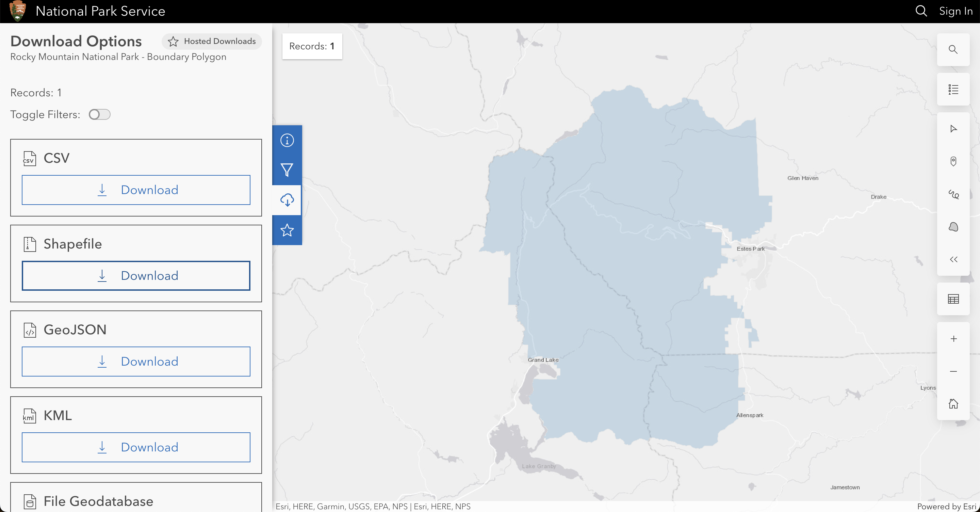Image resolution: width=980 pixels, height=512 pixels.
Task: Open the info panel tab
Action: [287, 140]
